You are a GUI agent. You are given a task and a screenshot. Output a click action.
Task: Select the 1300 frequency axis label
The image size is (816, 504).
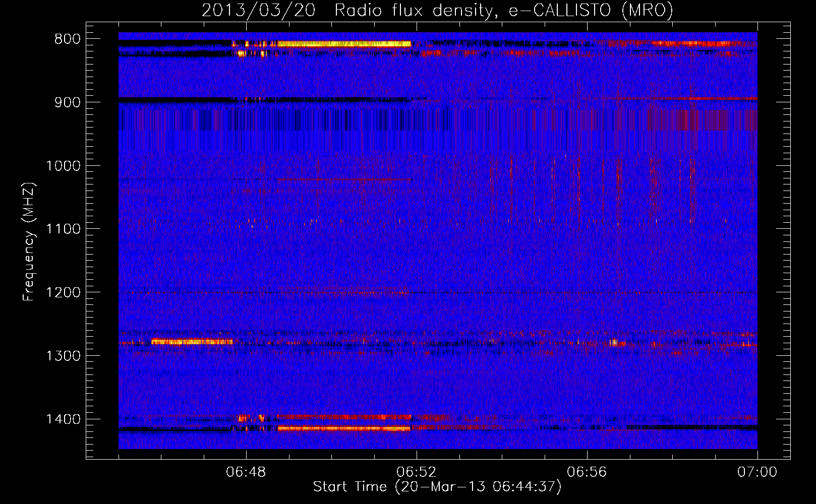tap(63, 356)
